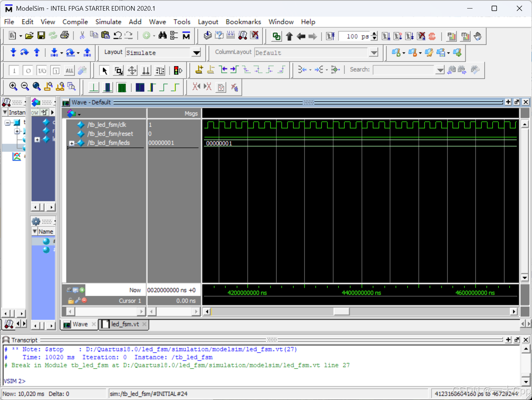Switch to the Wave tab
Screen dimensions: 532x400
pos(79,324)
